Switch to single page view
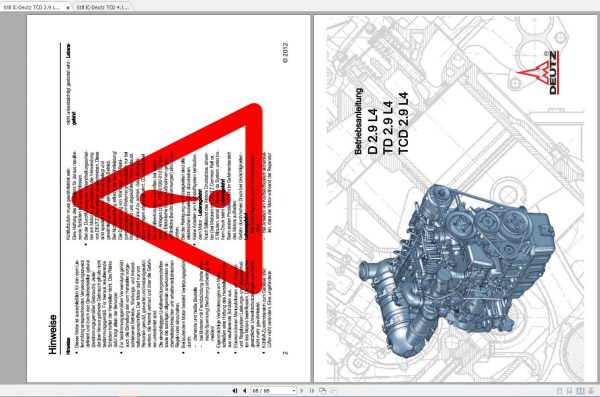Screen dimensions: 600x397 559,391
